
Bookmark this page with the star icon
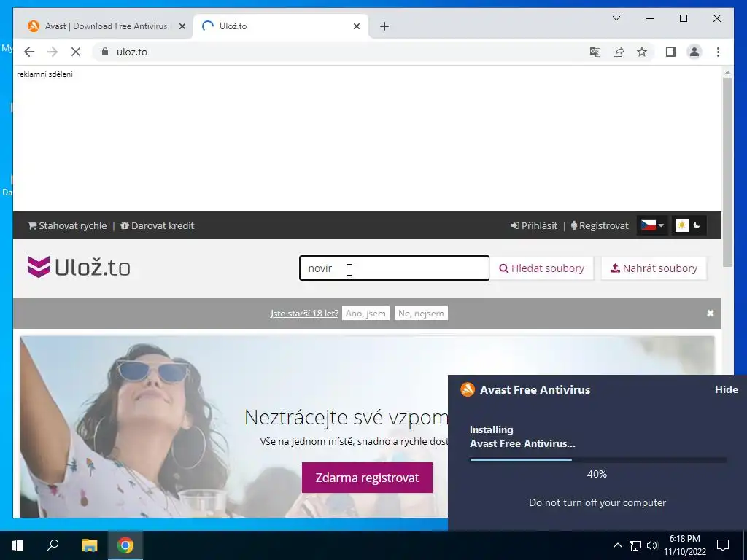click(x=642, y=52)
